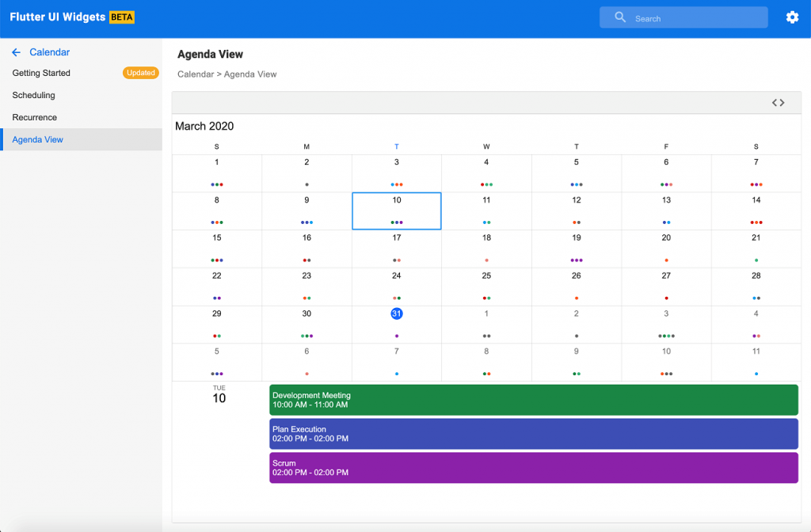This screenshot has width=811, height=532.
Task: Open the settings gear icon
Action: click(792, 17)
